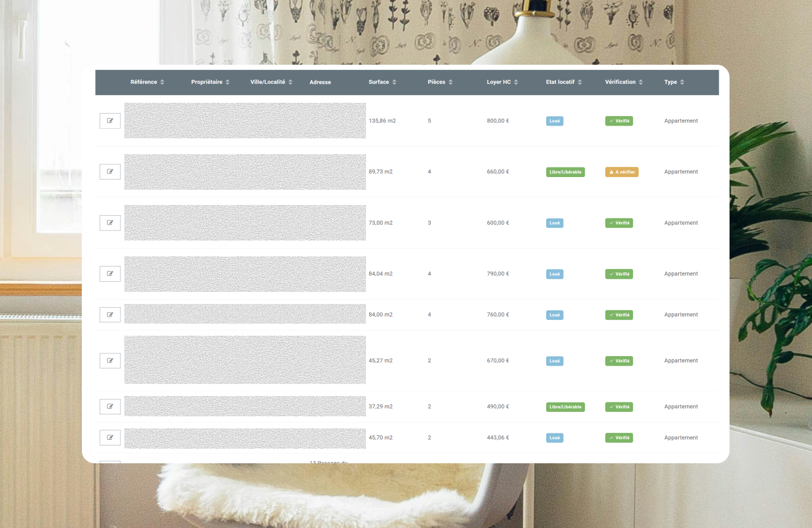Click the 790,00 € rent value
812x528 pixels.
[498, 274]
